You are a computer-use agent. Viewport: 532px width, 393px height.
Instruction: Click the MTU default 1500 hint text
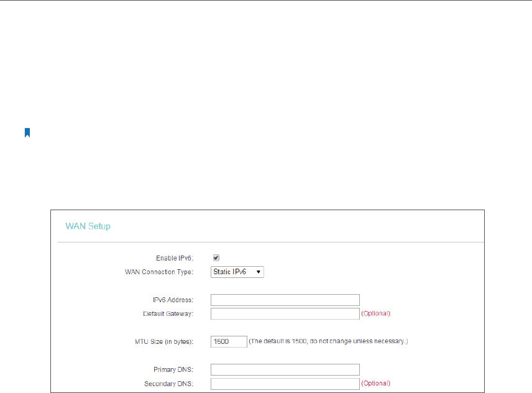coord(328,341)
